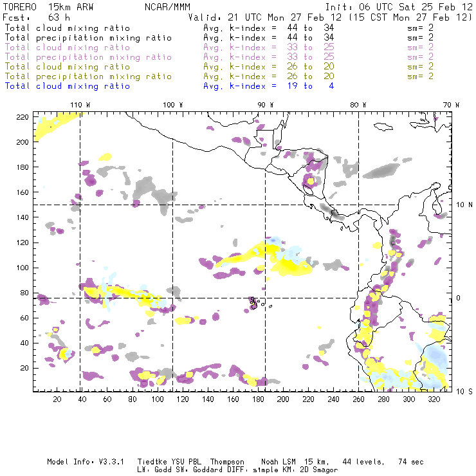Click purple 'Total precipitation mixing ratio' legend line
This screenshot has width=476, height=476.
[x=88, y=57]
